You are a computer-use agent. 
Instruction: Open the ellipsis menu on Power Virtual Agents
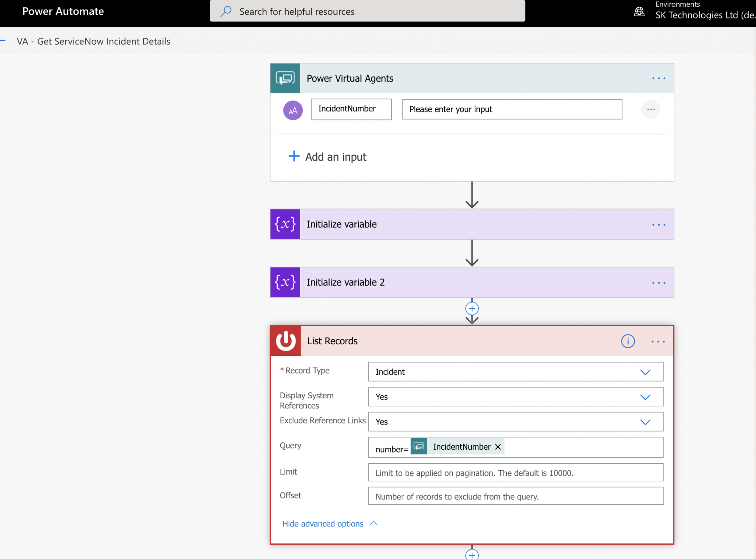click(x=659, y=78)
